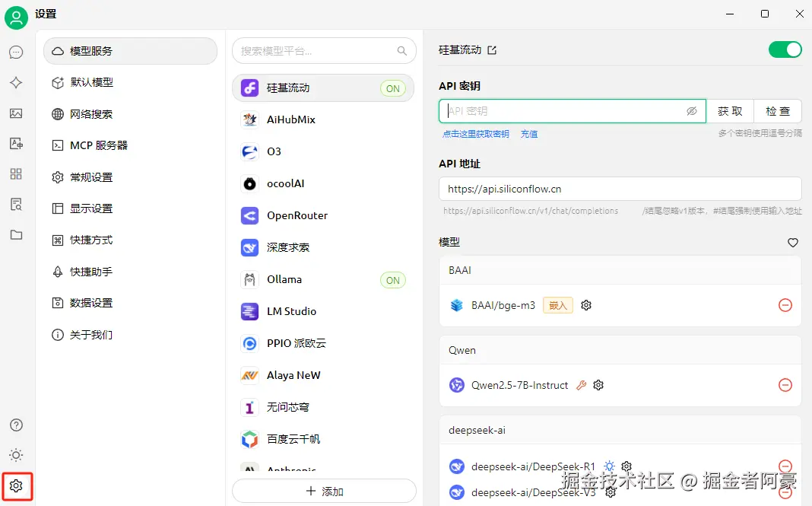Select the 百度云千帆 provider
The height and width of the screenshot is (506, 812).
323,439
